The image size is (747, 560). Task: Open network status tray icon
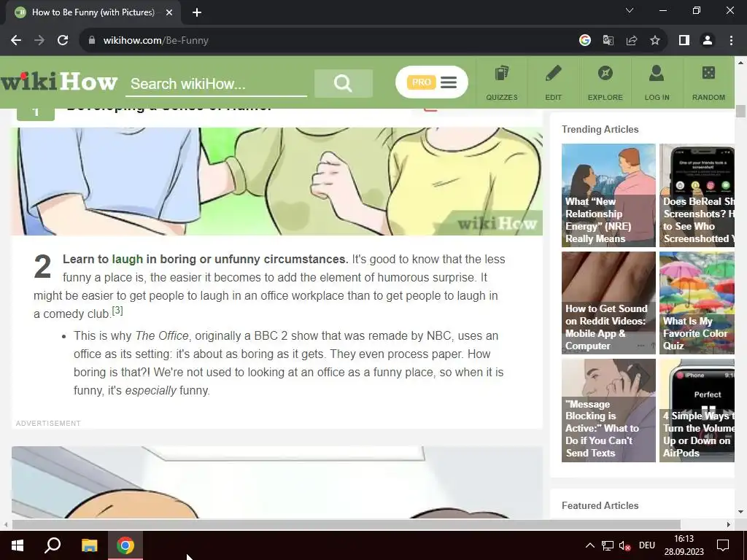point(608,545)
